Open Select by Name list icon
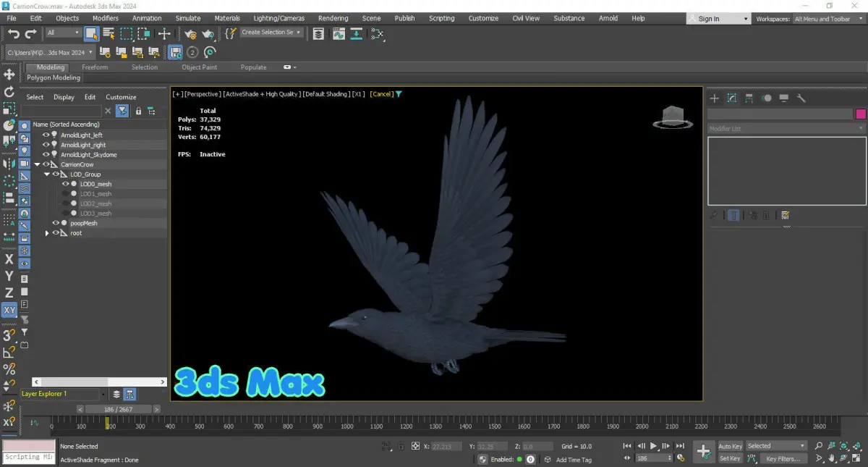The image size is (868, 467). [109, 33]
